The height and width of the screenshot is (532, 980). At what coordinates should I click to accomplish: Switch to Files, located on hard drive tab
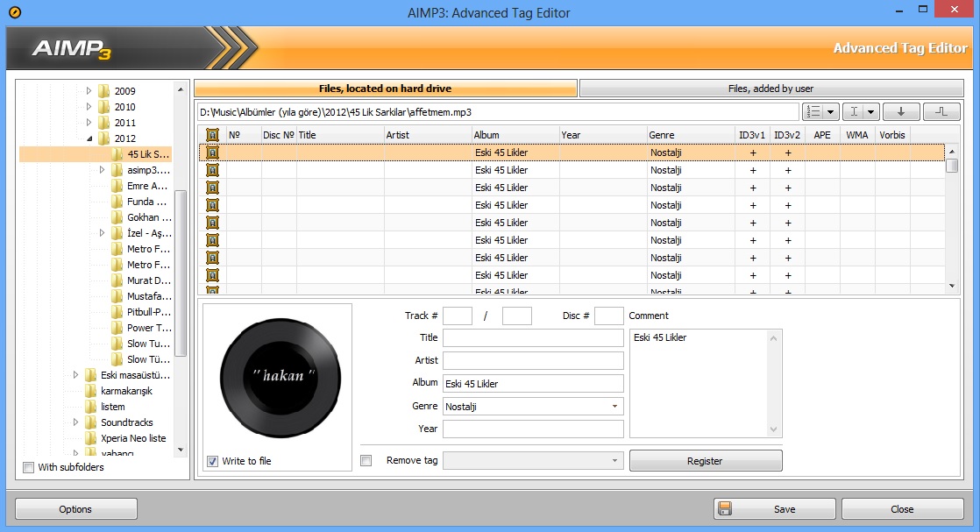pyautogui.click(x=385, y=89)
